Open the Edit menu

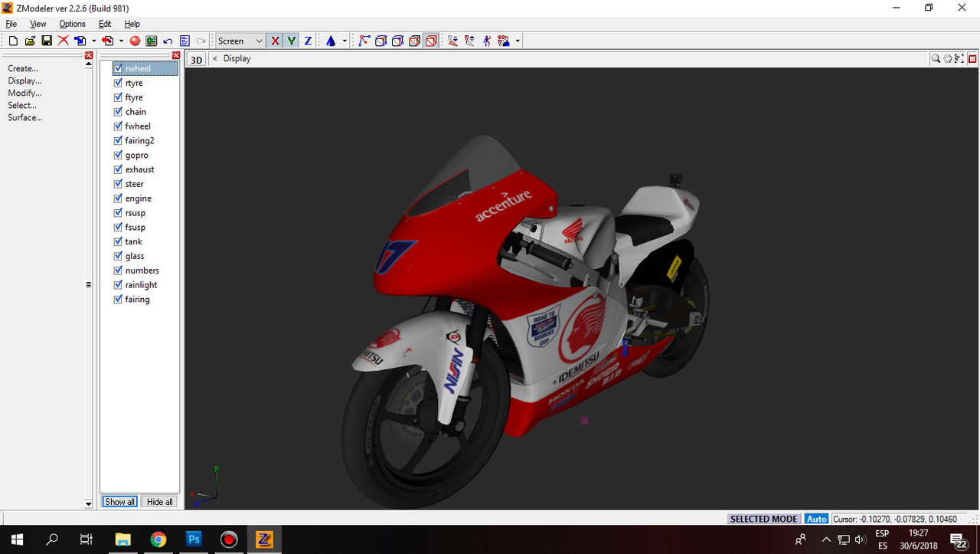[105, 24]
